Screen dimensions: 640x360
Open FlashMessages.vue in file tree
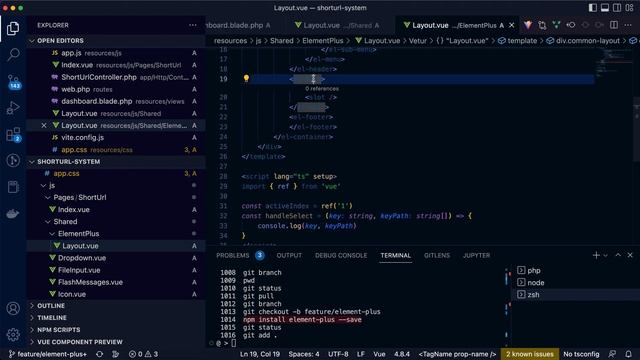coord(90,282)
